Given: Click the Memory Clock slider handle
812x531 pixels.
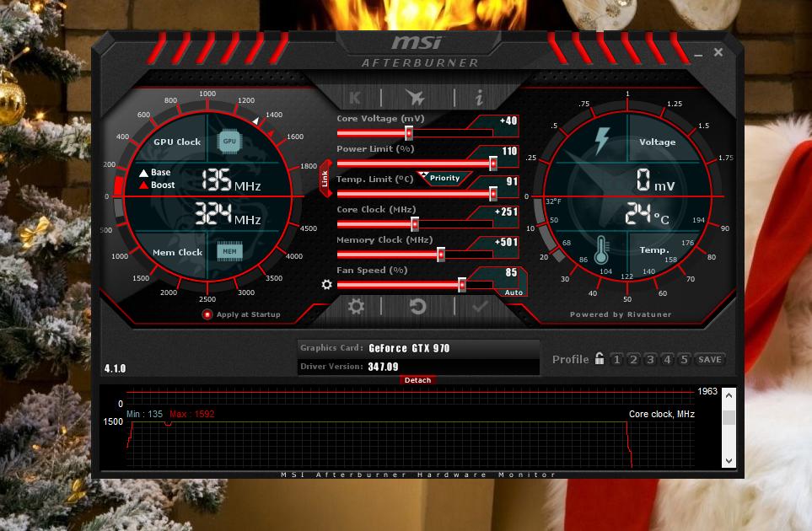Looking at the screenshot, I should [x=441, y=254].
